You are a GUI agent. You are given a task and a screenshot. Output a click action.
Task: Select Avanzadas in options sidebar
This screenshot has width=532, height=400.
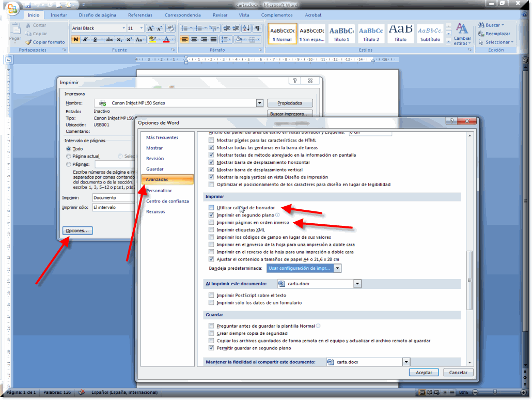166,179
